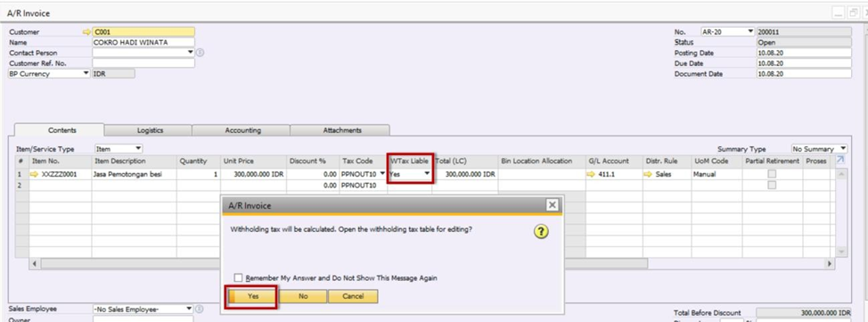Click the G/L Account 411.1 link arrow
This screenshot has width=868, height=322.
pos(591,174)
